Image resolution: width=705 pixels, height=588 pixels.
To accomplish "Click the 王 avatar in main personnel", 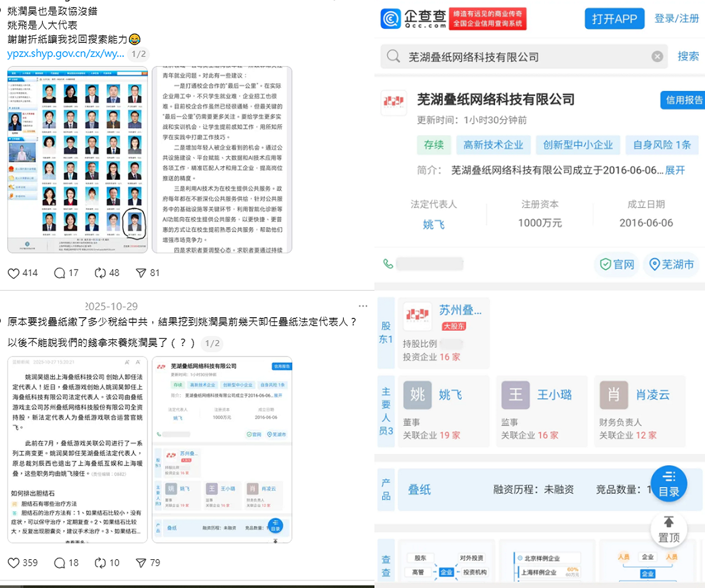I will (x=516, y=395).
